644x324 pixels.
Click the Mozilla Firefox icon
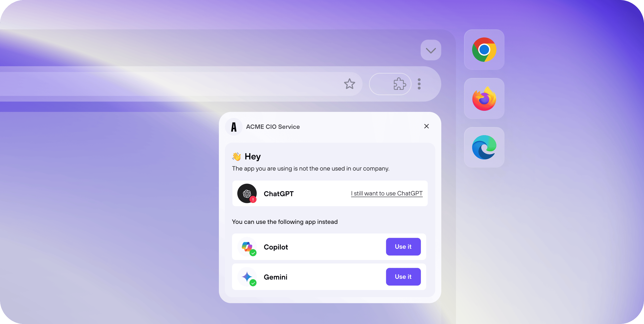484,99
